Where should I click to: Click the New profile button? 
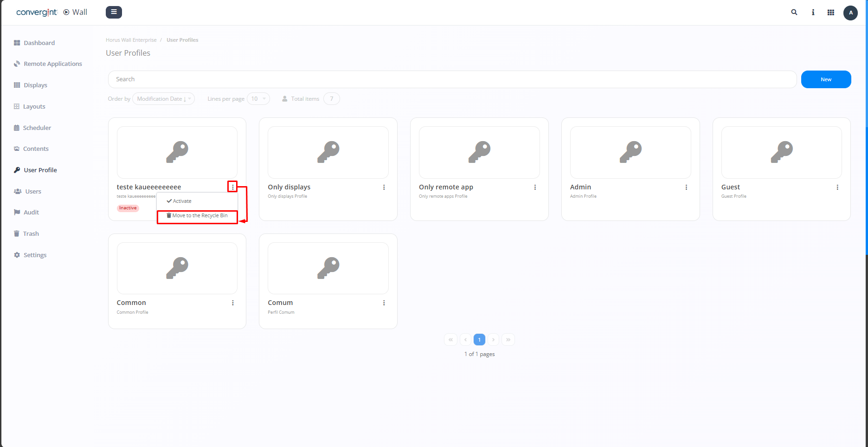826,79
